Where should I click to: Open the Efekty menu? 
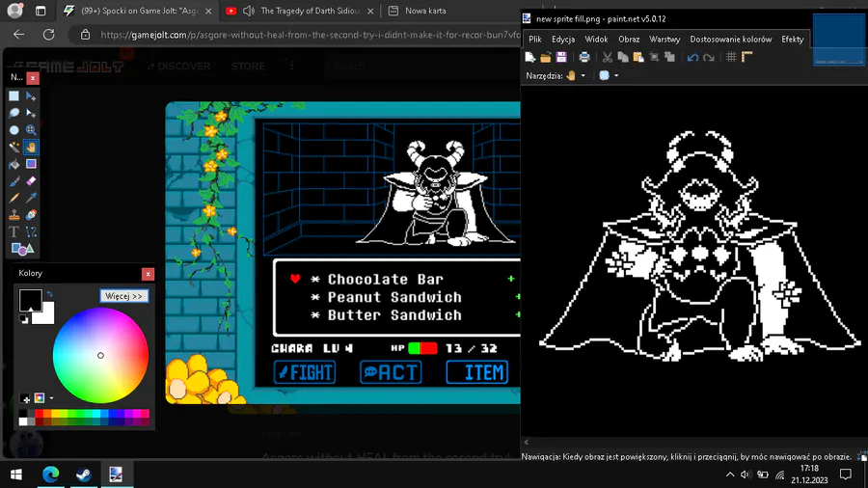tap(792, 40)
